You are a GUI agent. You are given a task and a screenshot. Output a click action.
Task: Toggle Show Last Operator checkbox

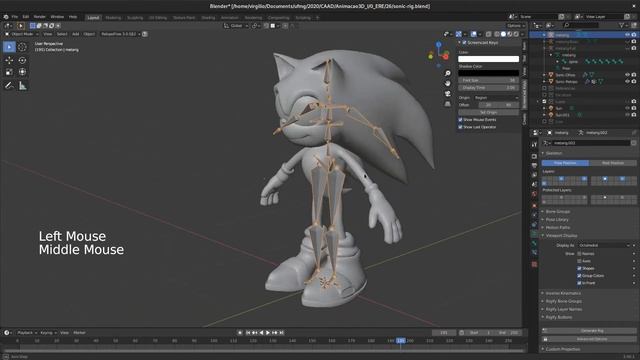[460, 127]
